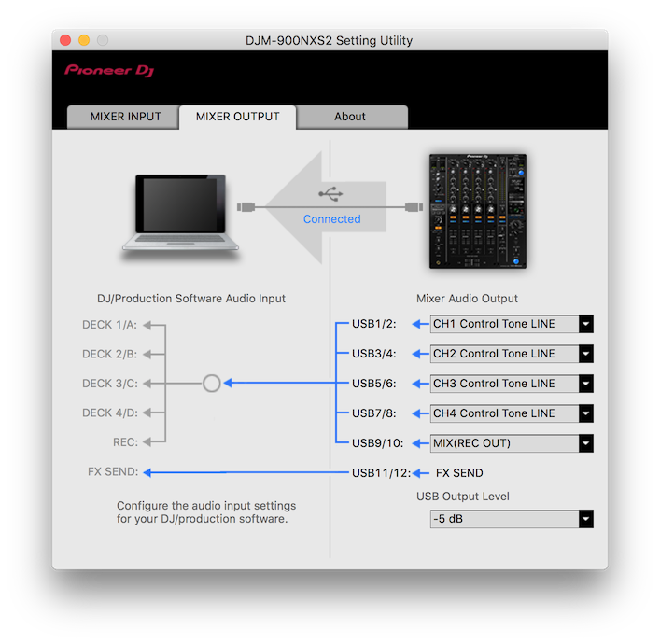Image resolution: width=660 pixels, height=644 pixels.
Task: Click the DECK 1/A label
Action: [109, 325]
